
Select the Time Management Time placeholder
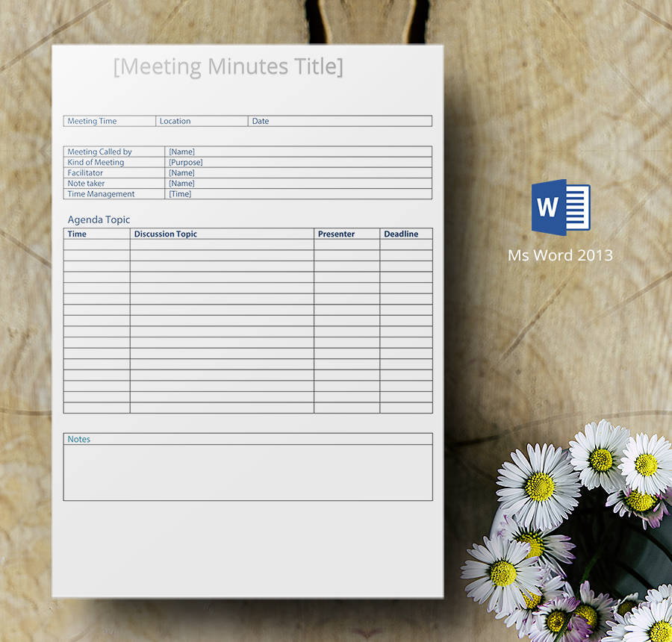(x=180, y=194)
